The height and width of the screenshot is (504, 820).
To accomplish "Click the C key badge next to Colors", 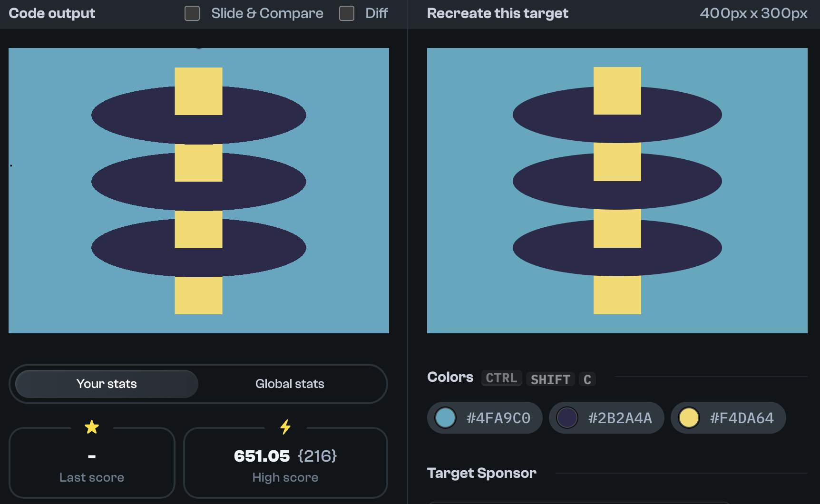I will tap(587, 379).
